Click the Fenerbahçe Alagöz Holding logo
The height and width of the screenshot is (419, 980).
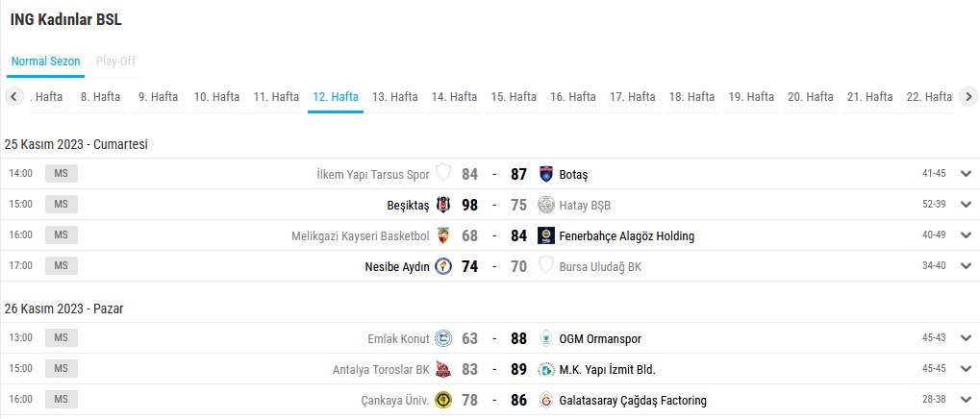[x=545, y=235]
